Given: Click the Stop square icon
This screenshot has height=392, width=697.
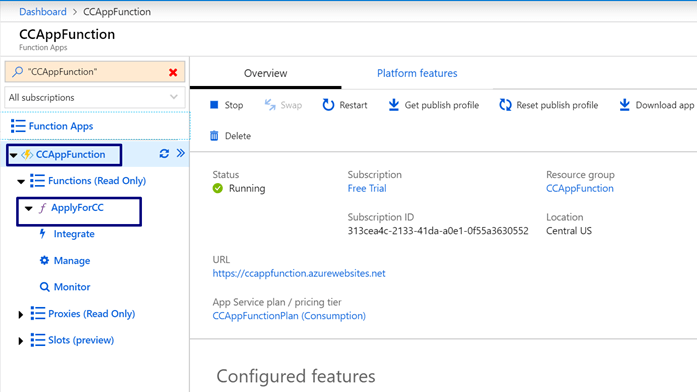Looking at the screenshot, I should (x=214, y=105).
